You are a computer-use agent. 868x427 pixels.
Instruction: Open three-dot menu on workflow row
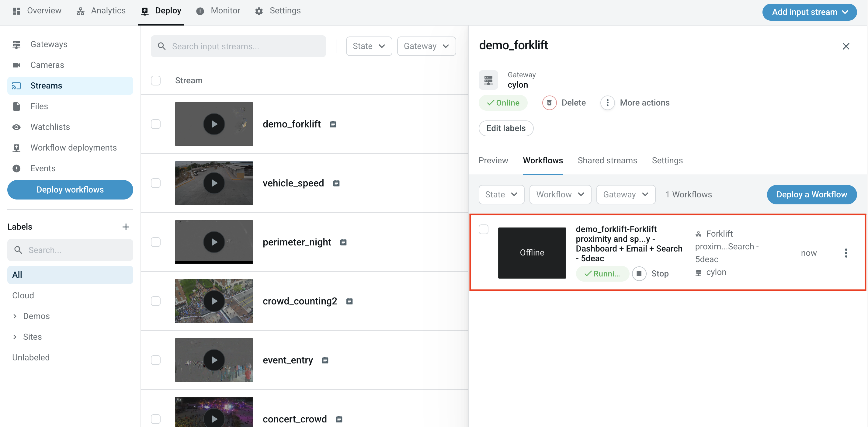846,253
